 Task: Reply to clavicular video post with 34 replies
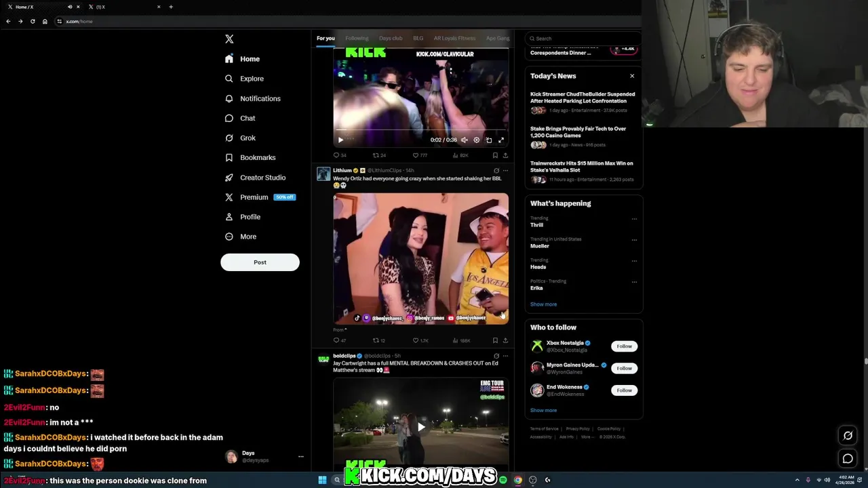[x=340, y=155]
